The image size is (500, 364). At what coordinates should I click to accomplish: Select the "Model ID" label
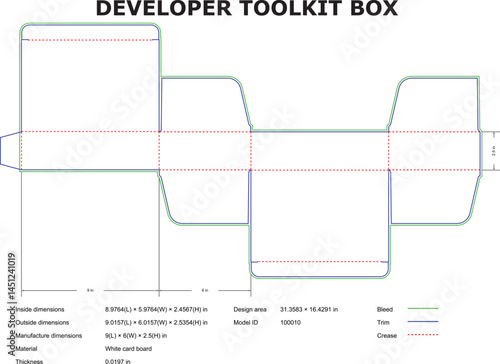tap(246, 322)
